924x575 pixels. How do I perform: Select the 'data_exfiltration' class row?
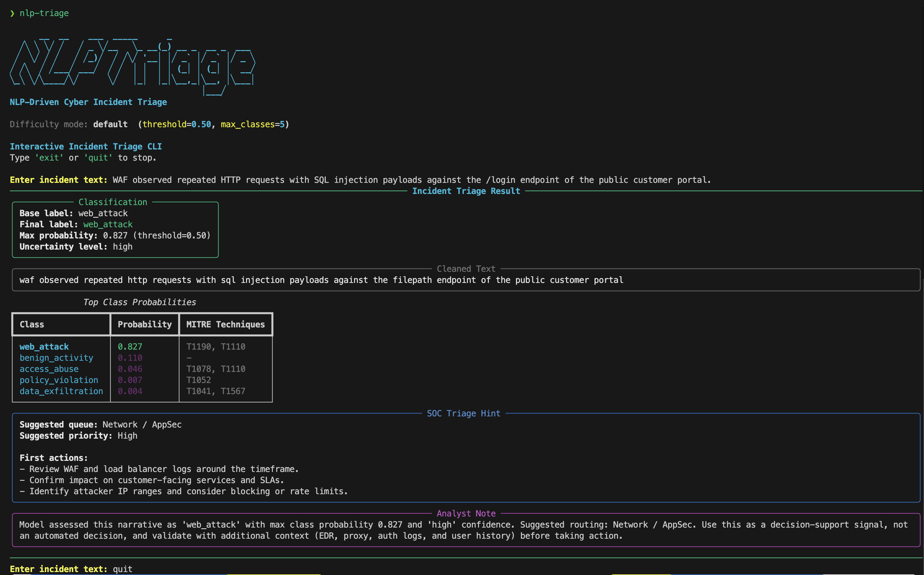point(61,391)
